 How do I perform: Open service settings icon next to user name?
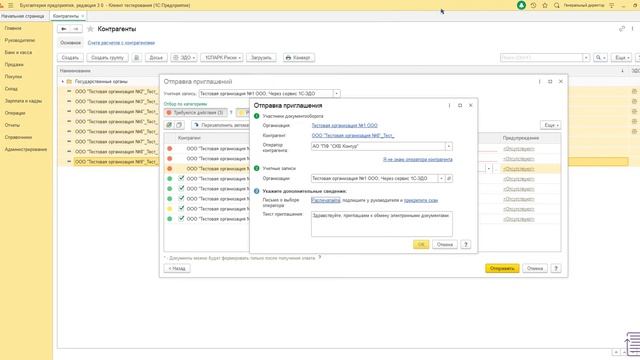[x=611, y=5]
